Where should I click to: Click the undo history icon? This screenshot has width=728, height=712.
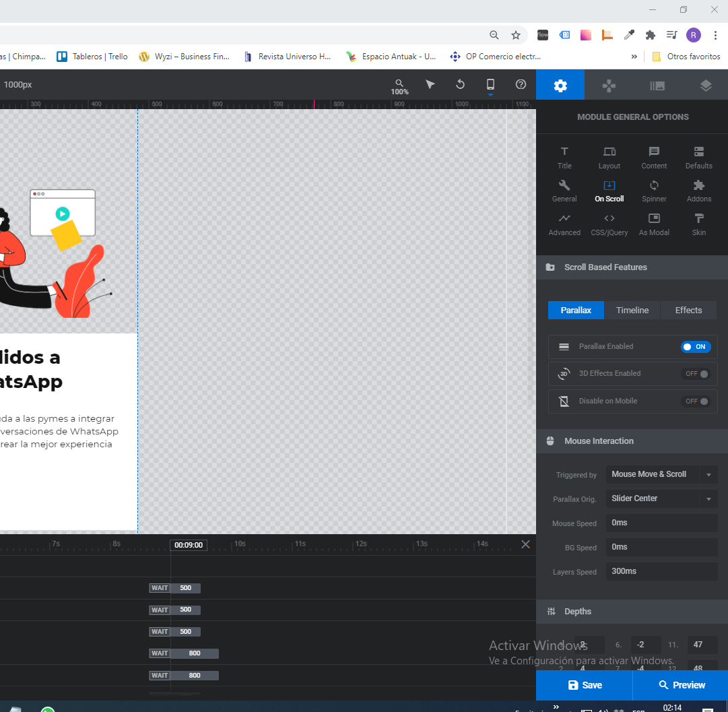460,84
